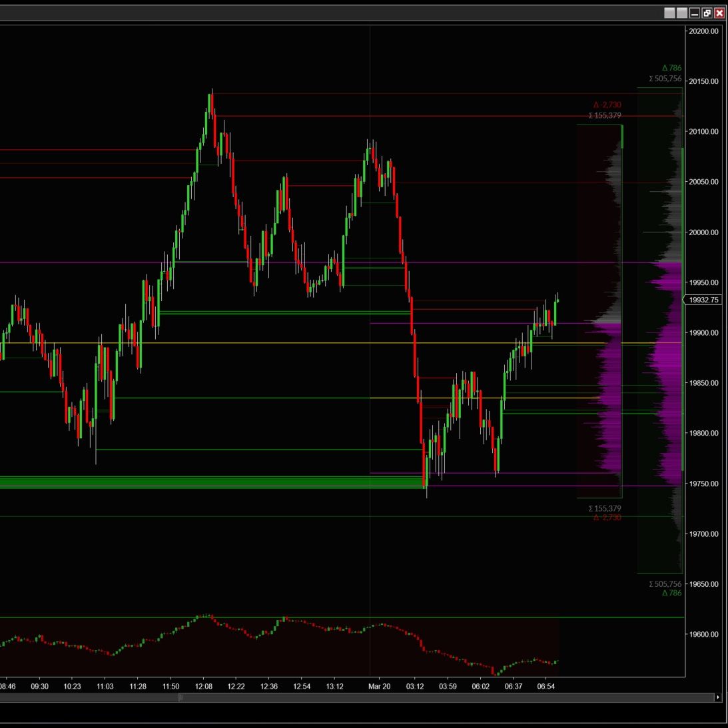This screenshot has height=728, width=728.
Task: Click the 20000.00 price axis label
Action: (704, 232)
